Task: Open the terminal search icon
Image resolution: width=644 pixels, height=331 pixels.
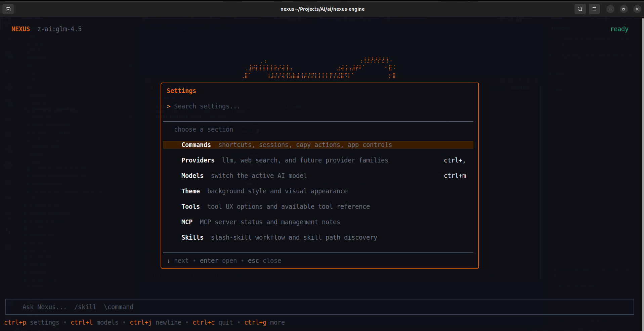Action: point(580,9)
